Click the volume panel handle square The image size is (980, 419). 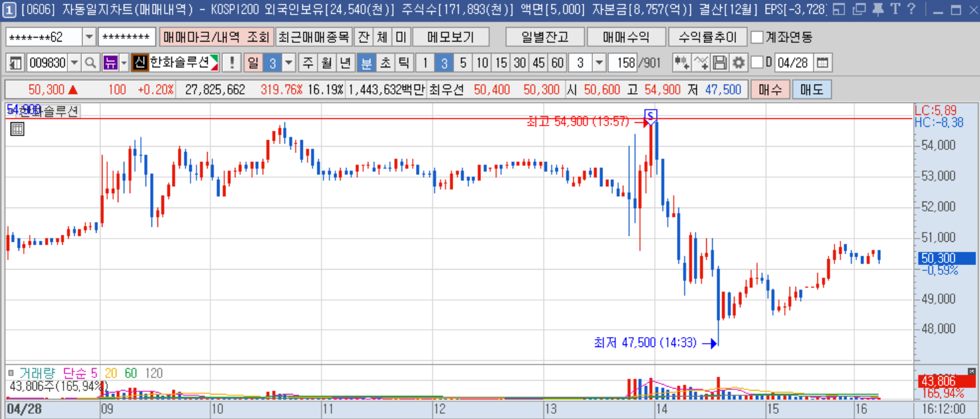coord(11,373)
